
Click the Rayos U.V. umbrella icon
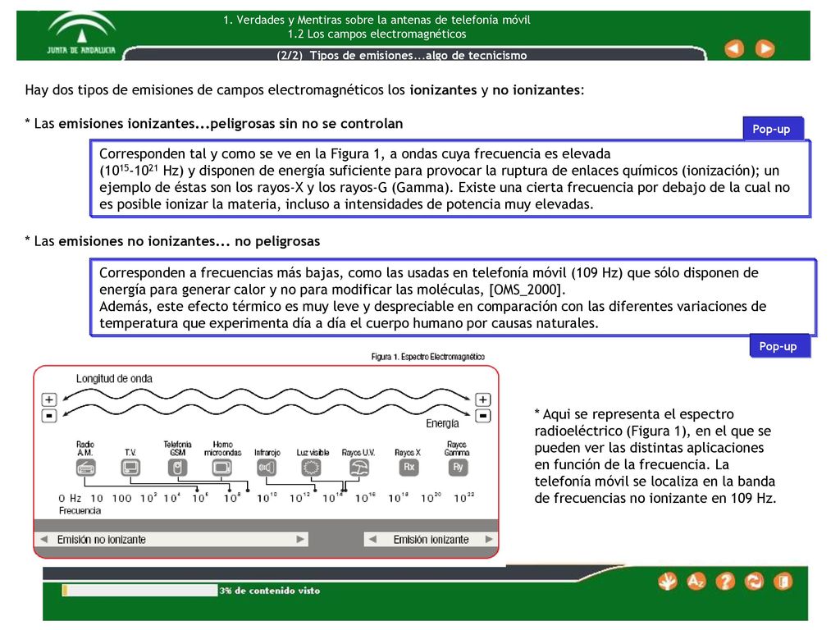pyautogui.click(x=359, y=468)
